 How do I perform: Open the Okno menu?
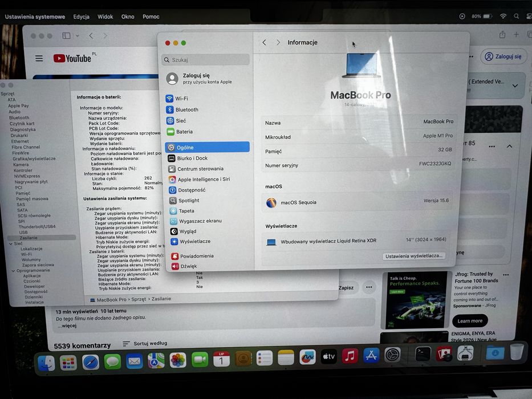click(x=128, y=17)
